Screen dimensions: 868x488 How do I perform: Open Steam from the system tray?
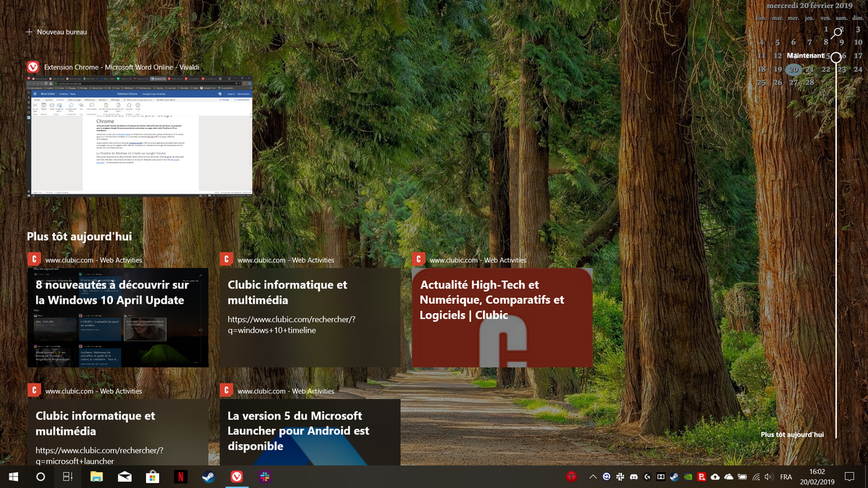pos(674,477)
